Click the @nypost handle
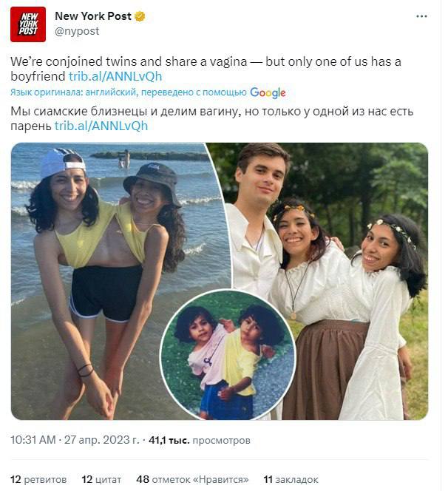Viewport: 448px width, 491px height. pyautogui.click(x=77, y=31)
